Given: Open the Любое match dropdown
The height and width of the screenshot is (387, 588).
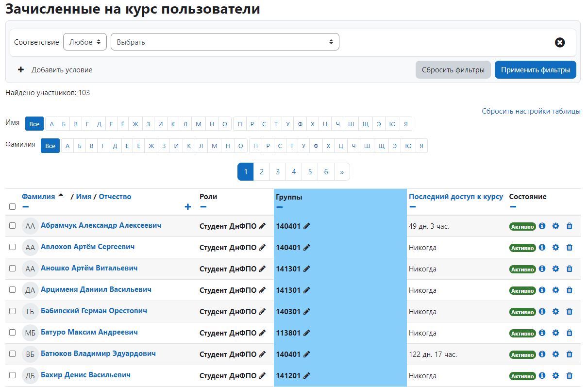Looking at the screenshot, I should [x=85, y=42].
